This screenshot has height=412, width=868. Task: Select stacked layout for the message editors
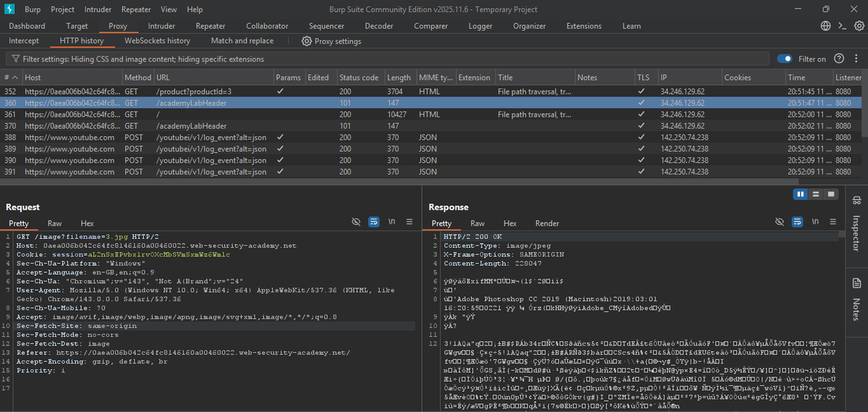pyautogui.click(x=816, y=194)
